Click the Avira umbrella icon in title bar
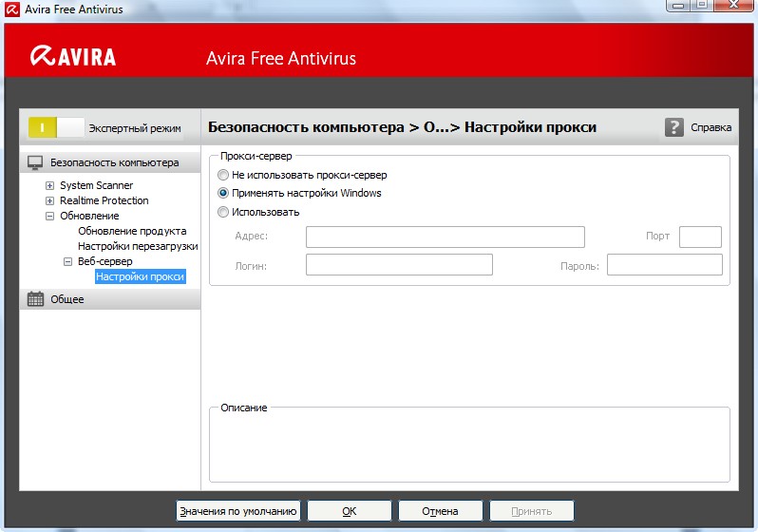The height and width of the screenshot is (532, 758). click(x=12, y=9)
